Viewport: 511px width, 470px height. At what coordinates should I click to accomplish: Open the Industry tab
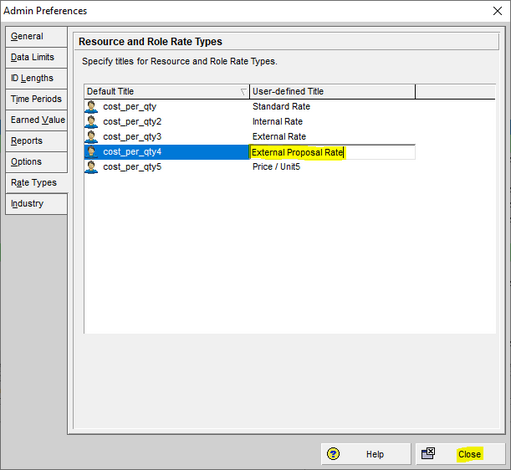[x=36, y=204]
